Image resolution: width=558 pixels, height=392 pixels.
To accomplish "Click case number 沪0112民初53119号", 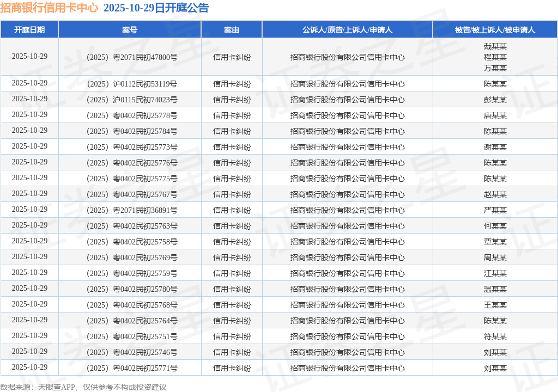I will (x=145, y=84).
